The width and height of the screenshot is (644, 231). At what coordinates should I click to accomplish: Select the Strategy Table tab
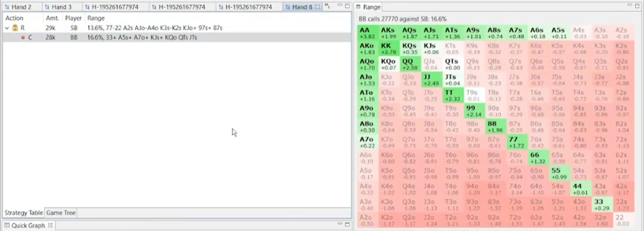click(x=24, y=213)
